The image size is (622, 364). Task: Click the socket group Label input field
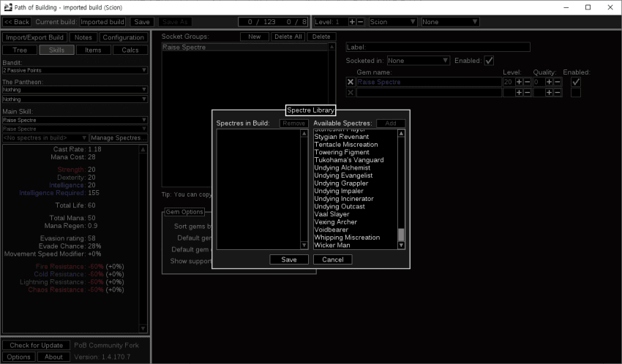[438, 47]
